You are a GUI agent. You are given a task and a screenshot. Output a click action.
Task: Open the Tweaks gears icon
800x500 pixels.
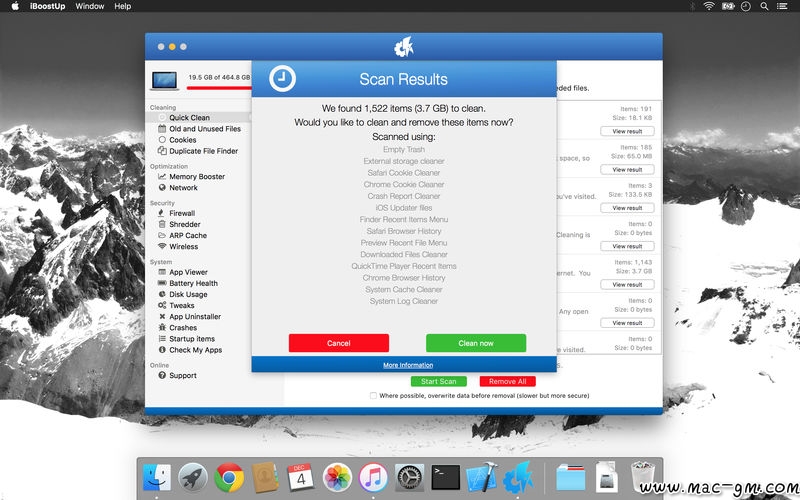(162, 306)
